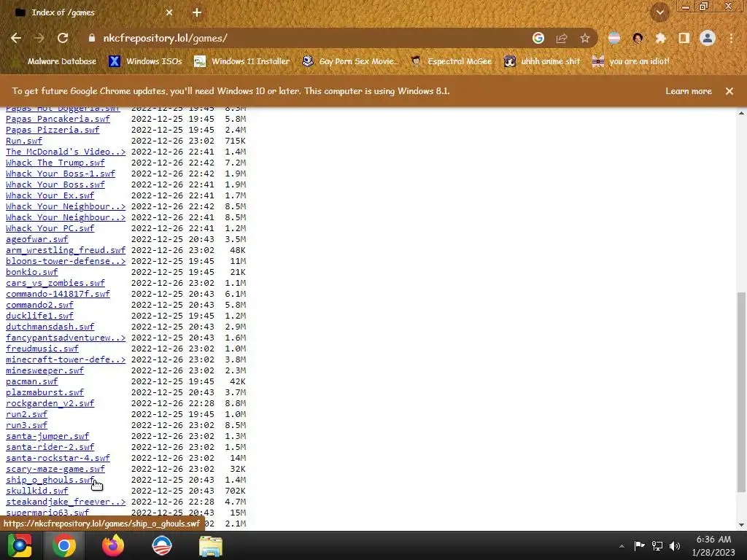
Task: Click the address bar URL field
Action: [314, 38]
